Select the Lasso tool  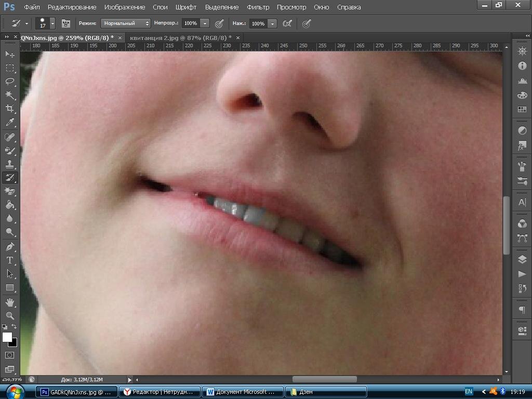tap(10, 82)
